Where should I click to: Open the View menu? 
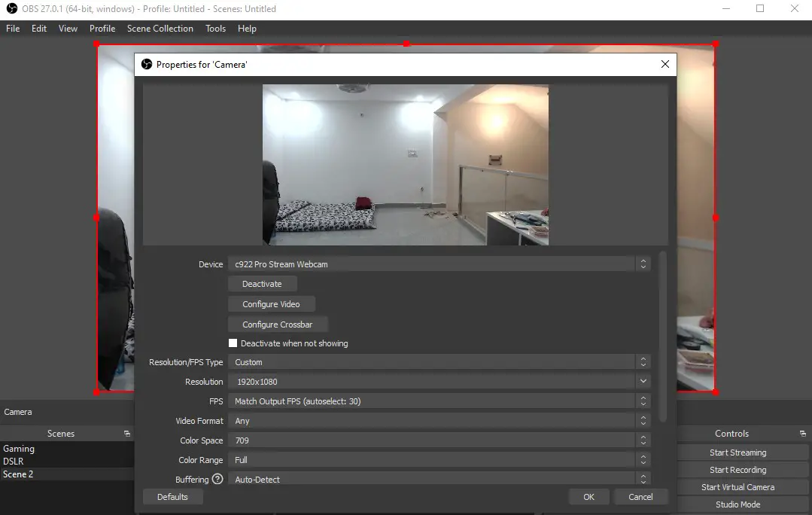[68, 29]
